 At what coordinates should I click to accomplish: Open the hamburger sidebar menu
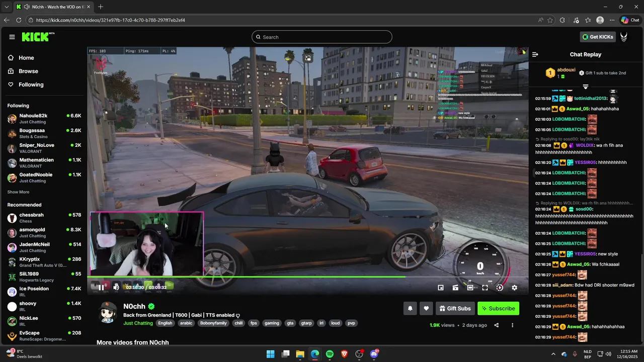click(12, 37)
